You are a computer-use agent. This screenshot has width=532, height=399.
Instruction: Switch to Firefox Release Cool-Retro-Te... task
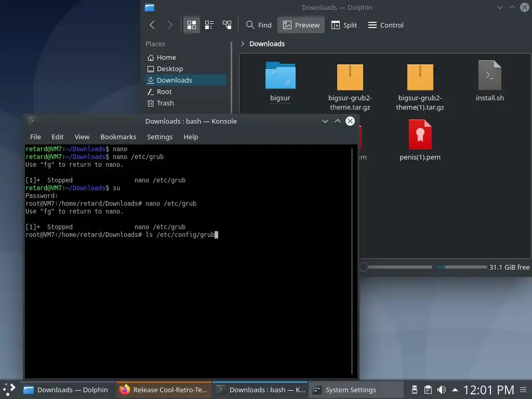pyautogui.click(x=164, y=390)
